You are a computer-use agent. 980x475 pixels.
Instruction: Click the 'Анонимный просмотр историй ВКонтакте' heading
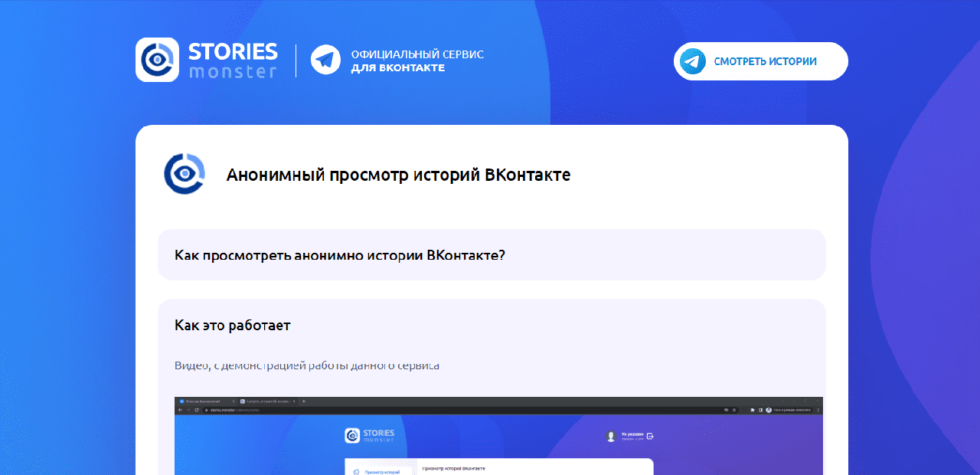[x=398, y=175]
